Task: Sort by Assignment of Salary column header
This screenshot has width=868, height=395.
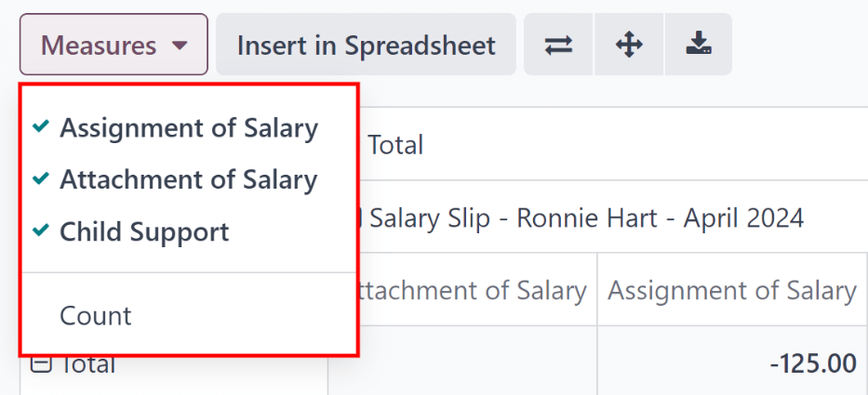Action: click(732, 291)
